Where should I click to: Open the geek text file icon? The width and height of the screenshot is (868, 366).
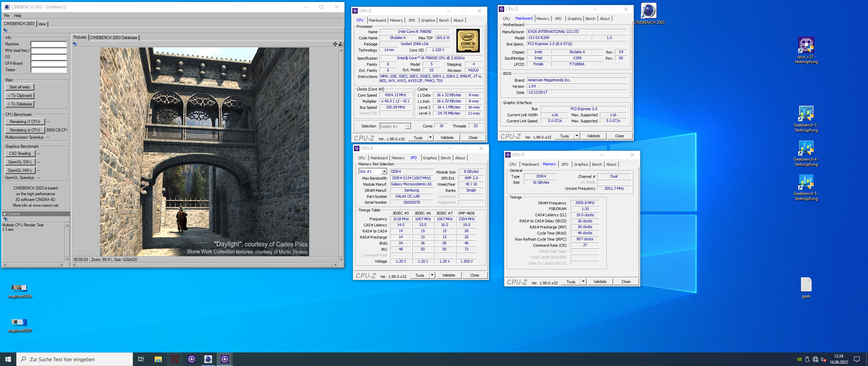point(806,288)
